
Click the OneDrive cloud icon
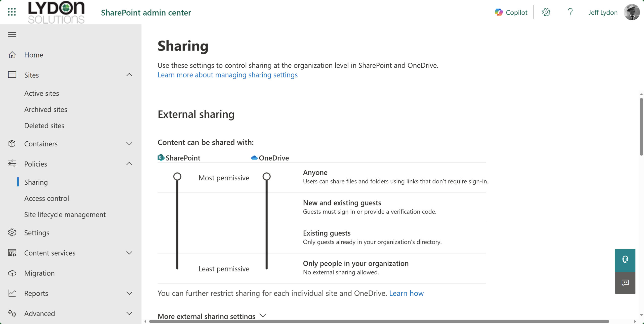click(254, 158)
